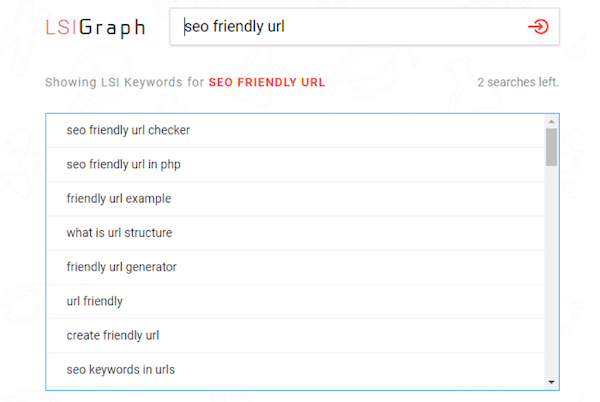
Task: Click the red 'SEO FRIENDLY URL' heading text
Action: click(266, 82)
